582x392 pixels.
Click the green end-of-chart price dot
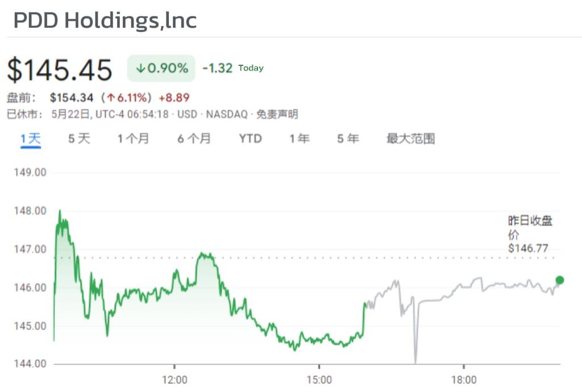[x=560, y=280]
